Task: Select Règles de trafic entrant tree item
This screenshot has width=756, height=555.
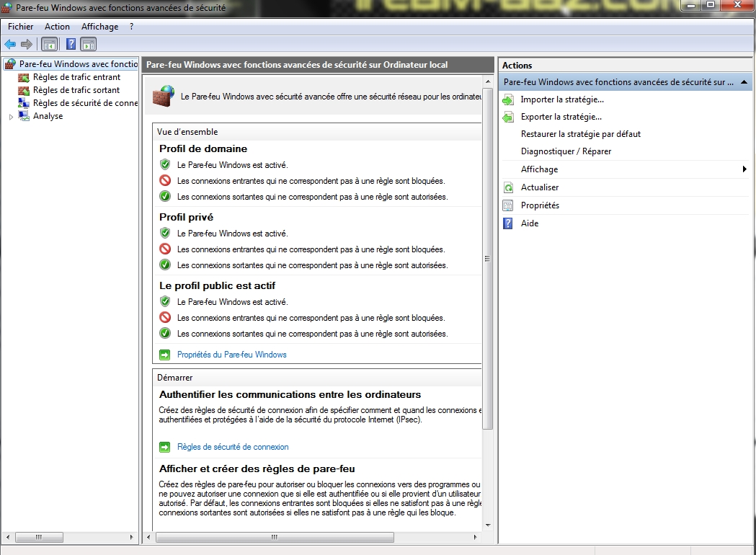Action: point(76,77)
